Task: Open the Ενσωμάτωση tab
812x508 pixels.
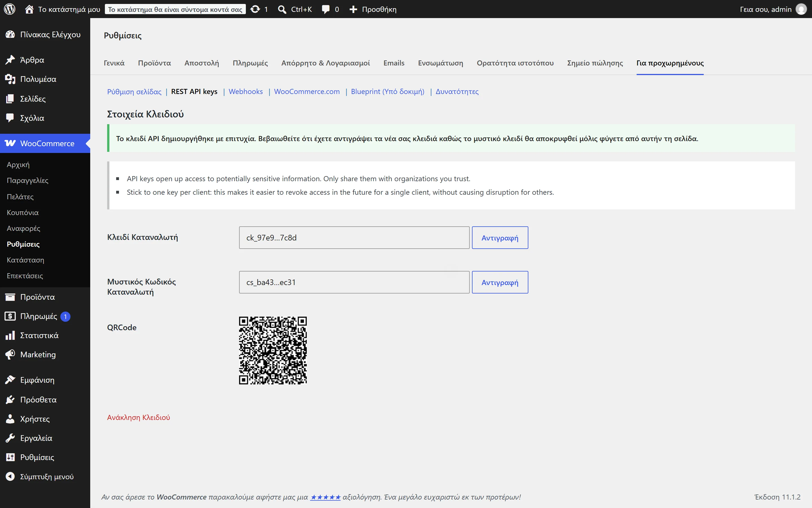Action: point(441,63)
